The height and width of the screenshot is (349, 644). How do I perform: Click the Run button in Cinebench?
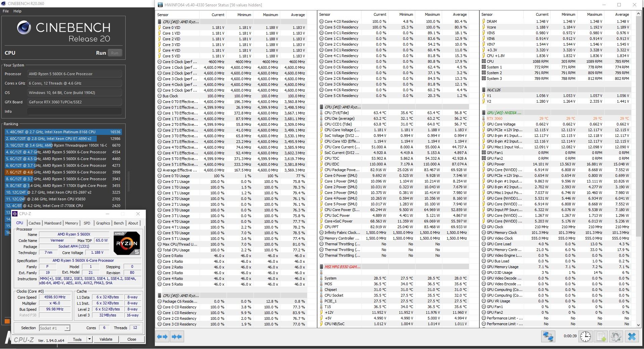coord(115,53)
